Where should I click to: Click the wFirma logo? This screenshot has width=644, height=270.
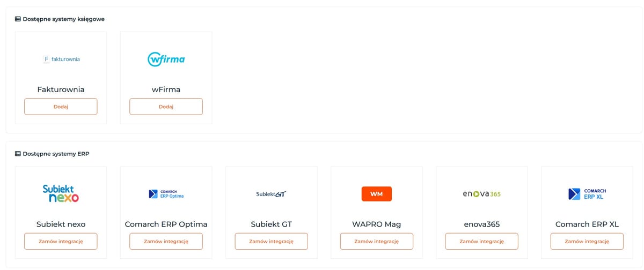(x=166, y=59)
